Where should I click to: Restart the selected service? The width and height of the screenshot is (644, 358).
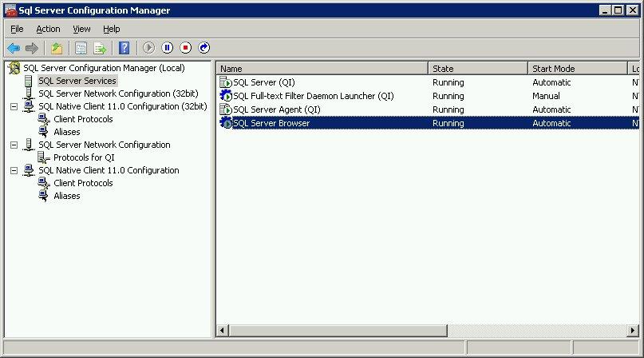[x=204, y=49]
